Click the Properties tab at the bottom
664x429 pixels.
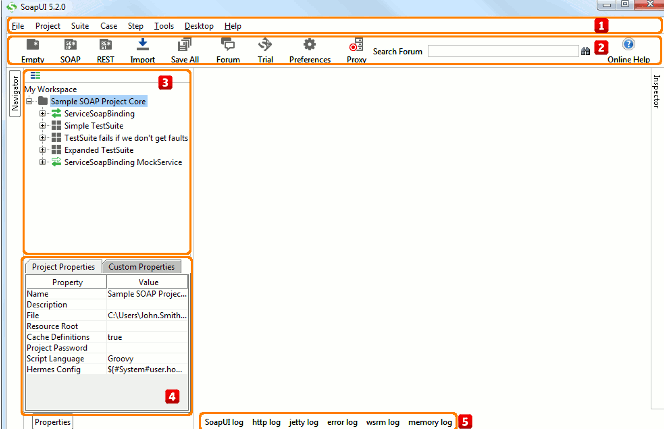(53, 422)
